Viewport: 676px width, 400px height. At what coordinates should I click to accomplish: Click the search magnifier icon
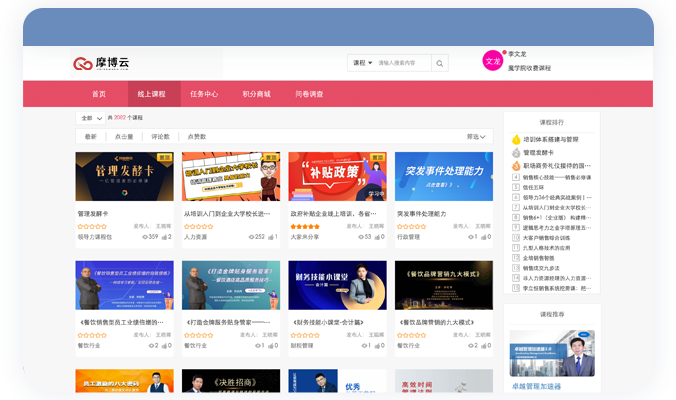point(439,63)
